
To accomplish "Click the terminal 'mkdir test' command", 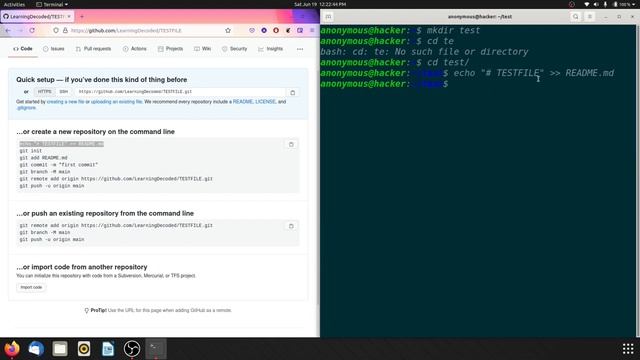I will (453, 30).
